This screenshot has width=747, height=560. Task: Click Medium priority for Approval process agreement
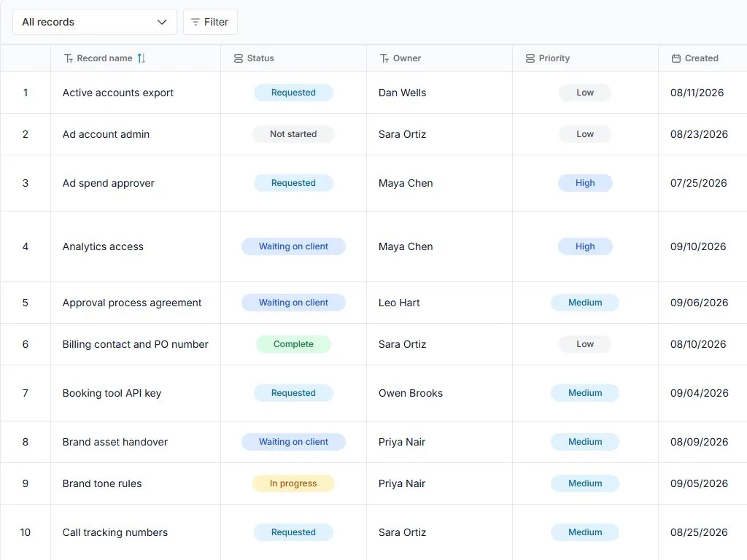click(x=585, y=303)
